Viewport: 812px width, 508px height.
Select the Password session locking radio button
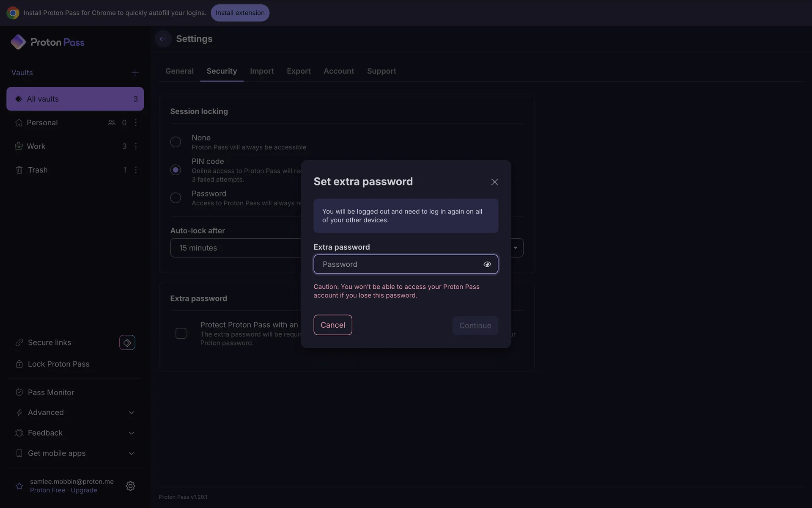[176, 198]
